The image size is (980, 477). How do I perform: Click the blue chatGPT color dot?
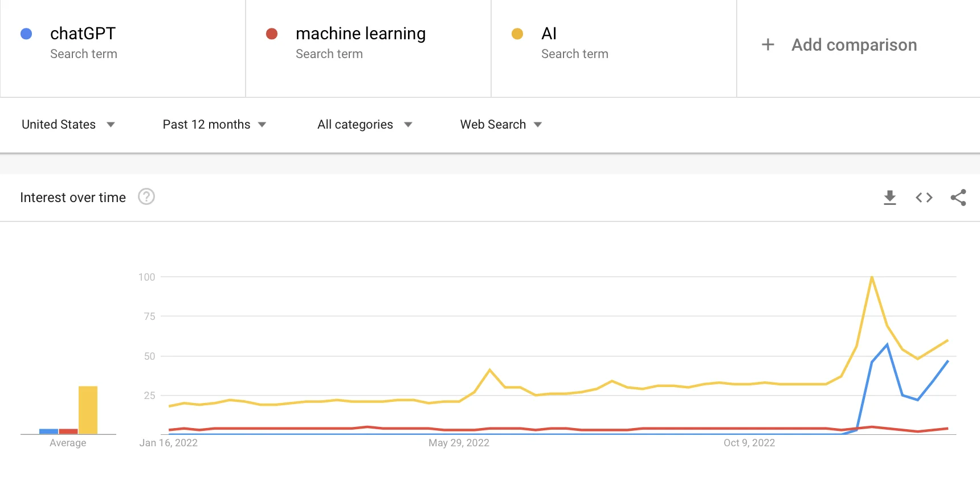tap(26, 34)
